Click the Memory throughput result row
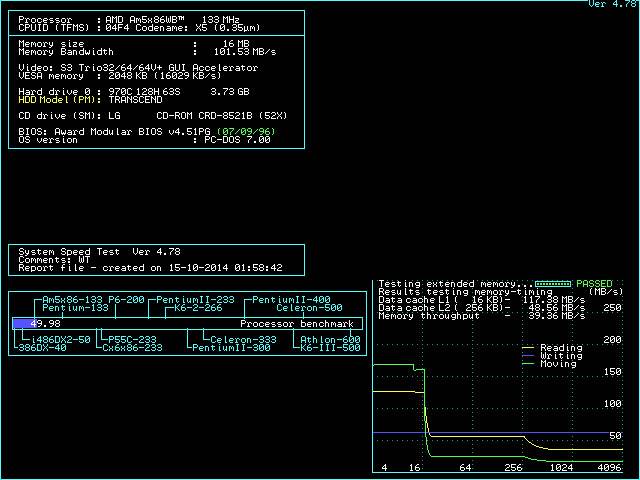Image resolution: width=640 pixels, height=480 pixels. point(480,315)
